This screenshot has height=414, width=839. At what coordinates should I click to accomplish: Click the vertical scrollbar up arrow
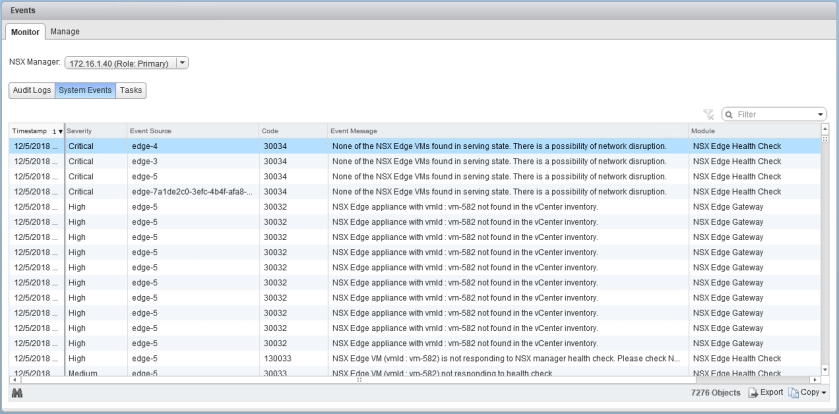pyautogui.click(x=825, y=129)
